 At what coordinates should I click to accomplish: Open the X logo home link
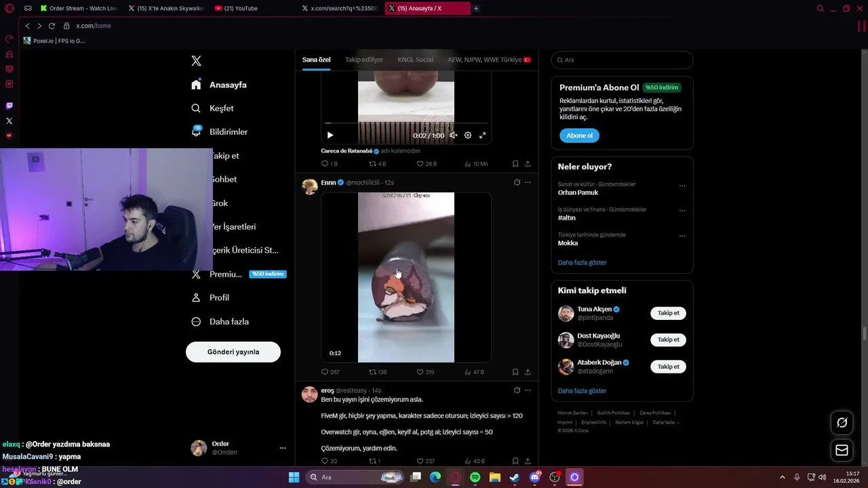coord(196,61)
